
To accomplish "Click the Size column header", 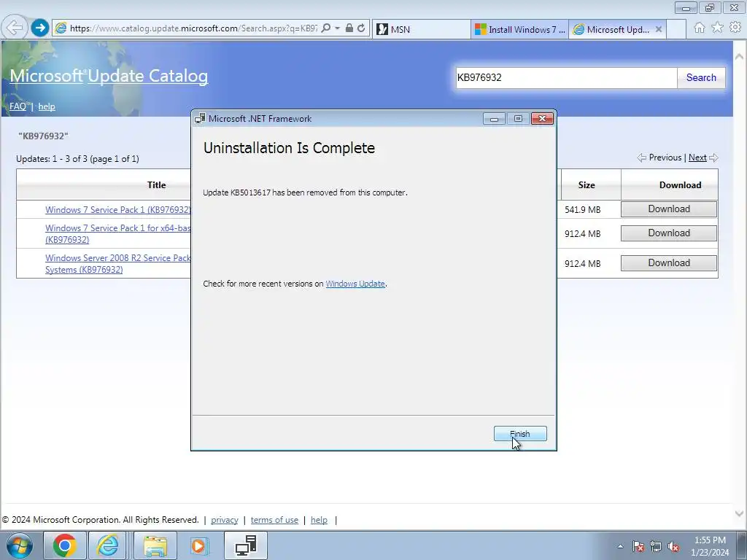I will coord(587,184).
